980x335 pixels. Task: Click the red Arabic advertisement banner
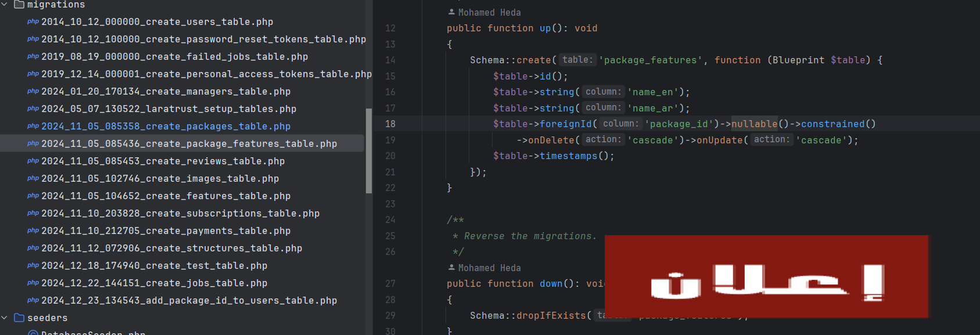pos(766,277)
